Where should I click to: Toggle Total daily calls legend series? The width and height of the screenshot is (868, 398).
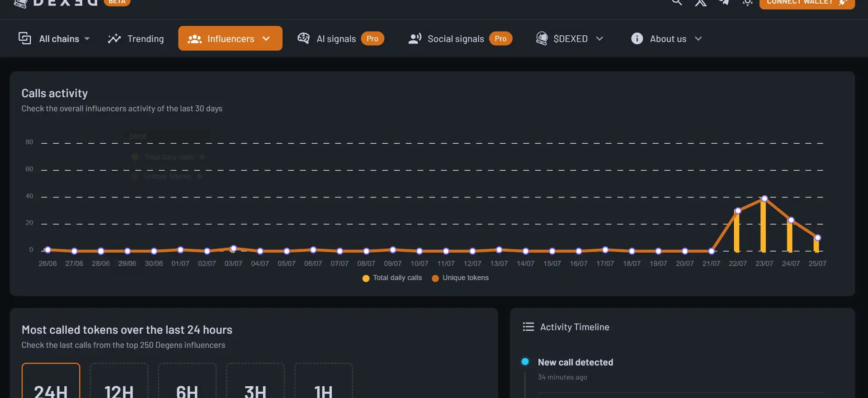(392, 278)
